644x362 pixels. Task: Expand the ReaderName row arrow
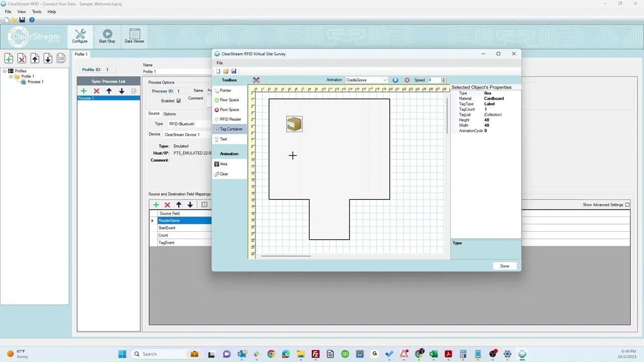click(x=152, y=221)
